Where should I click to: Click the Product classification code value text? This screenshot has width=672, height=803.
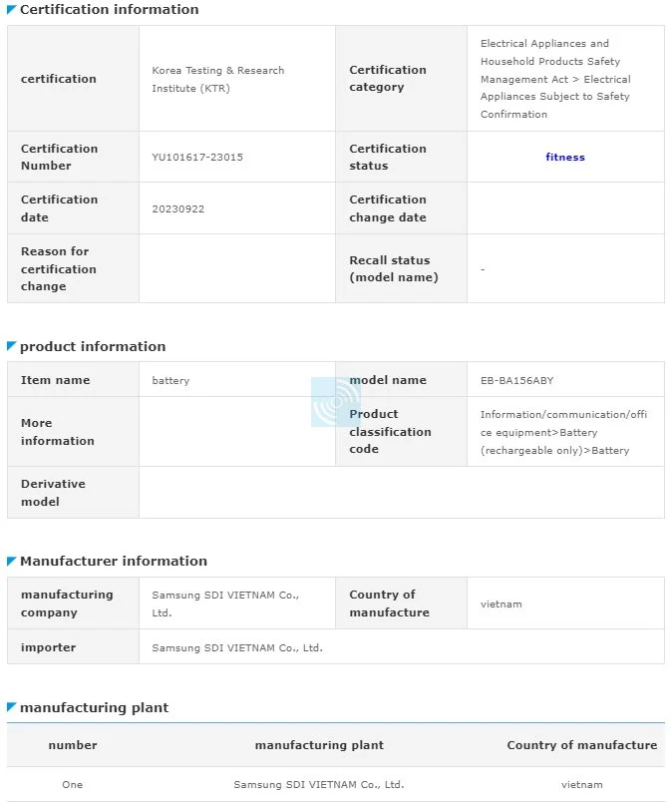pyautogui.click(x=563, y=432)
